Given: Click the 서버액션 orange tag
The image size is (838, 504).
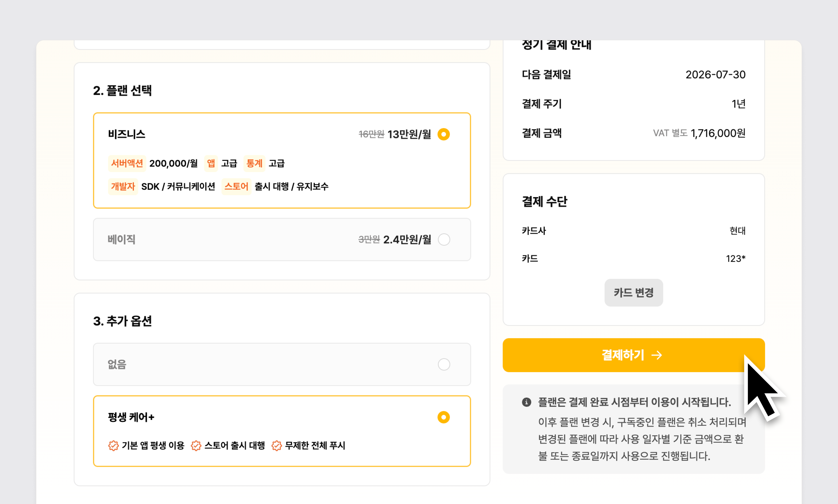Looking at the screenshot, I should pos(127,163).
